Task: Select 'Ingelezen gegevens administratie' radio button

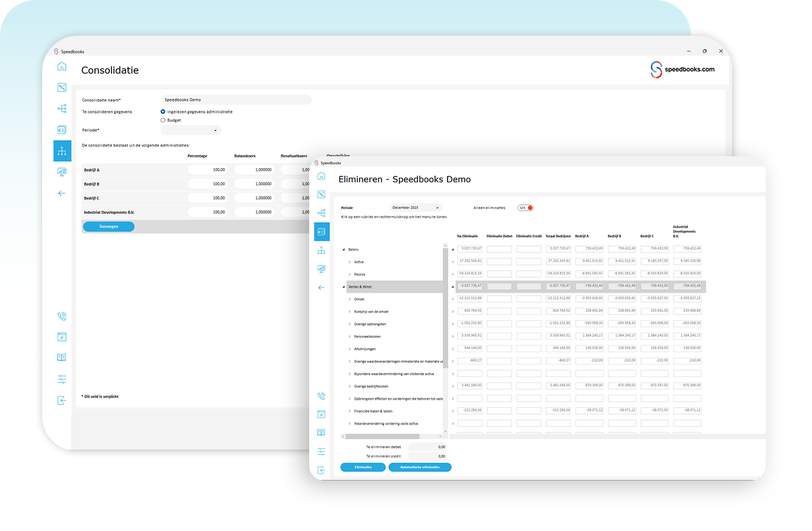Action: [x=163, y=112]
